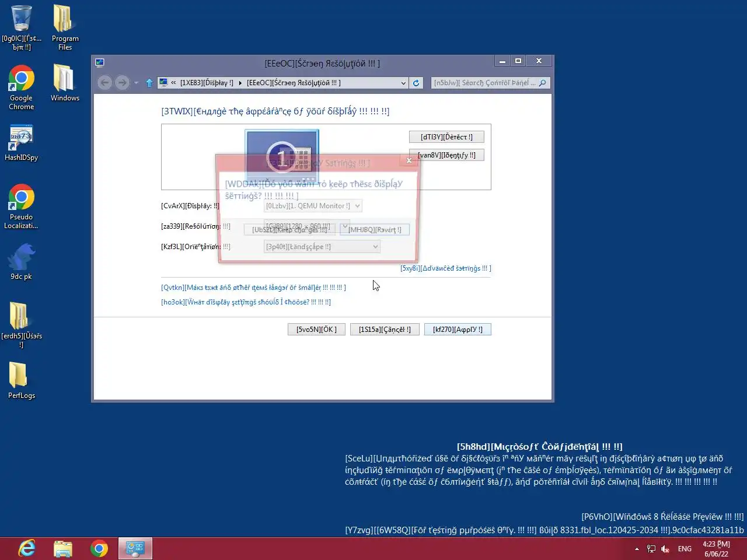Image resolution: width=747 pixels, height=560 pixels.
Task: Click the Detect button
Action: click(446, 137)
